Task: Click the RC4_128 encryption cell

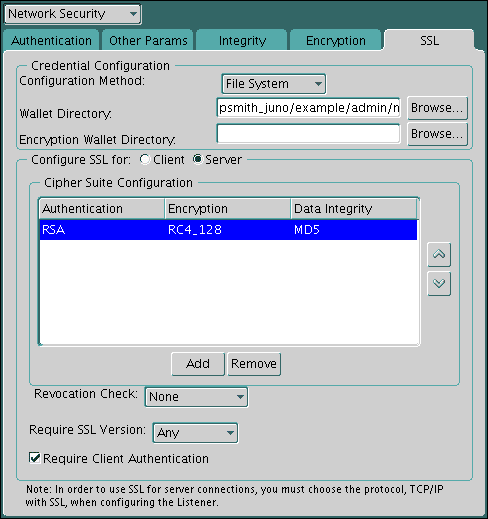Action: tap(228, 230)
